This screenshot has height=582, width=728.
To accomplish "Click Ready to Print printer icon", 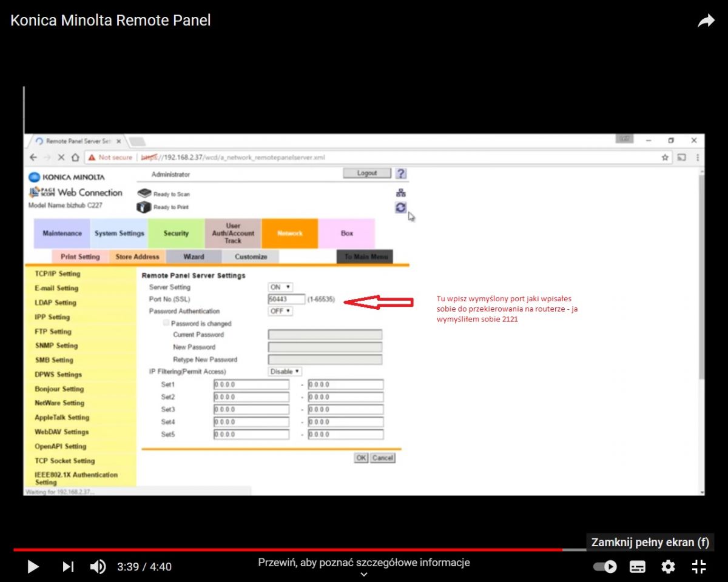I will [x=144, y=207].
